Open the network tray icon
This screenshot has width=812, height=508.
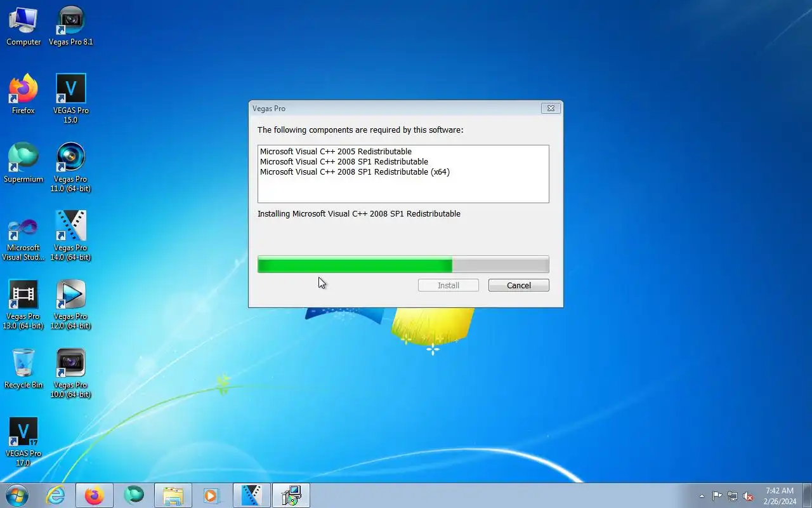pos(733,496)
